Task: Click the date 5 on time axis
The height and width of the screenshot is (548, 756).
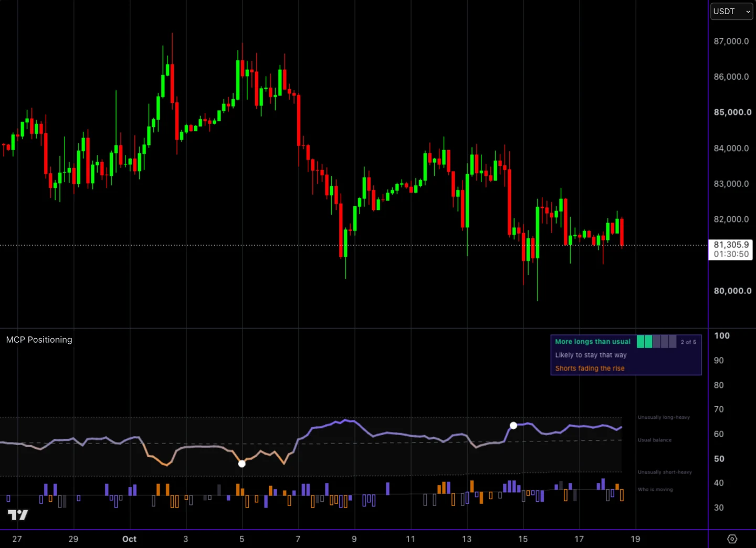Action: [x=241, y=539]
